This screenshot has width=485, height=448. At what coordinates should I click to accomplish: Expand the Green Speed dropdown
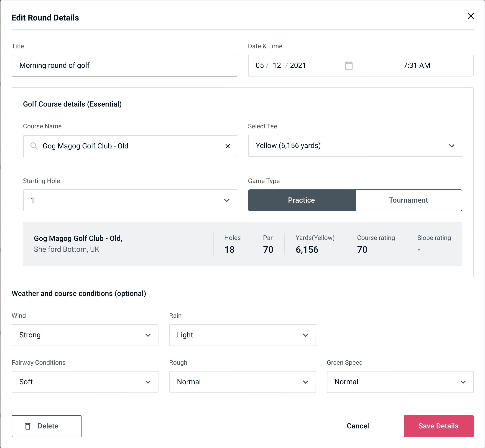coord(400,382)
